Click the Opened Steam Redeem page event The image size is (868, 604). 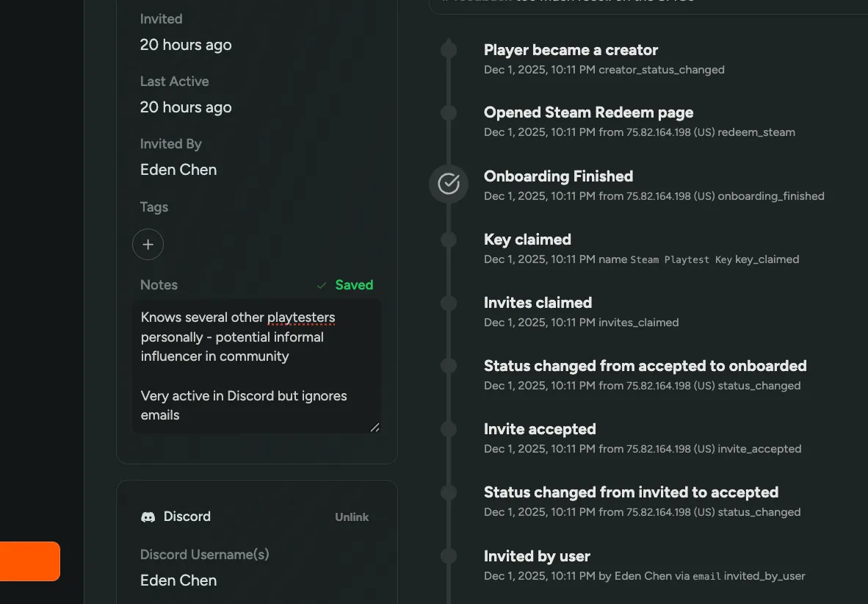click(x=588, y=112)
